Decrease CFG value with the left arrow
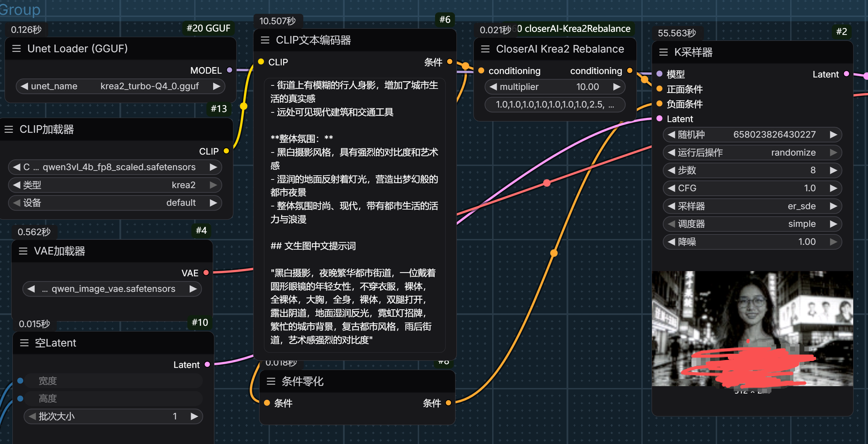The height and width of the screenshot is (444, 868). pos(671,188)
